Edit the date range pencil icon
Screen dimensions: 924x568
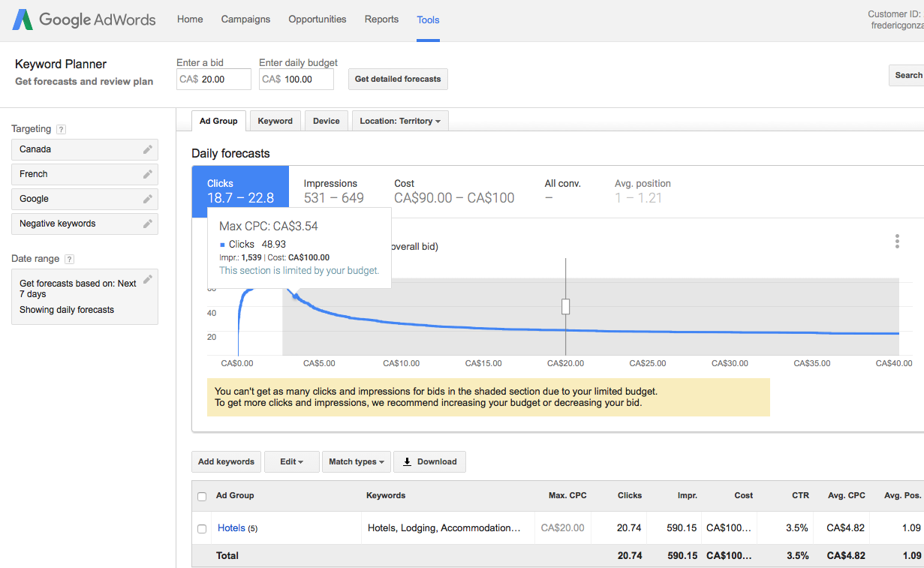point(148,279)
